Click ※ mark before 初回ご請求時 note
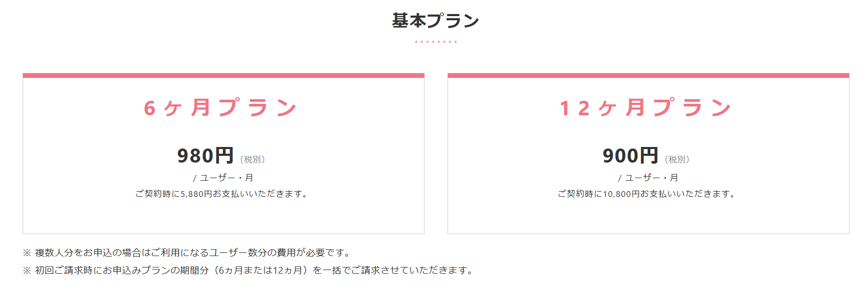Image resolution: width=868 pixels, height=295 pixels. (x=27, y=271)
